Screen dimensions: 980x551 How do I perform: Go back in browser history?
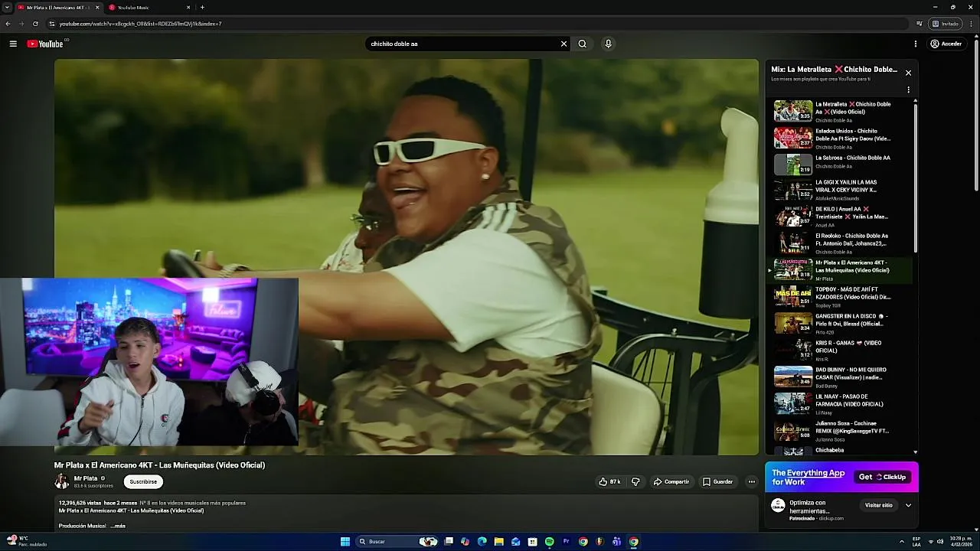[x=8, y=24]
